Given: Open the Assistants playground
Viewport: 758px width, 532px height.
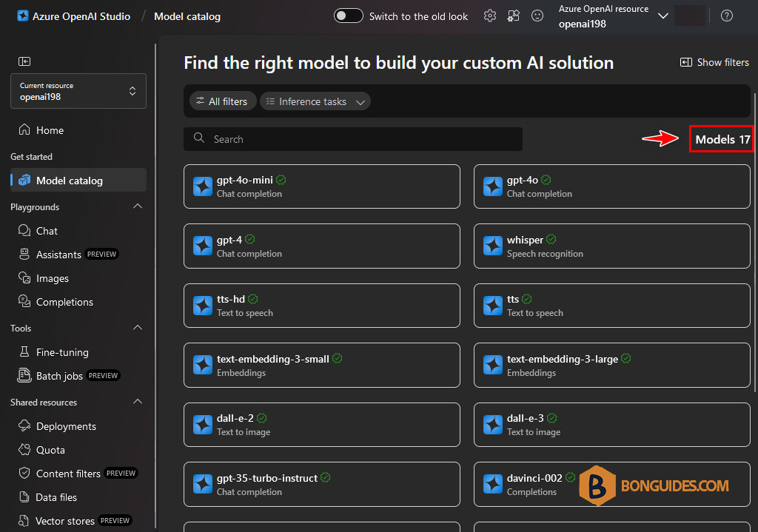Looking at the screenshot, I should (78, 255).
